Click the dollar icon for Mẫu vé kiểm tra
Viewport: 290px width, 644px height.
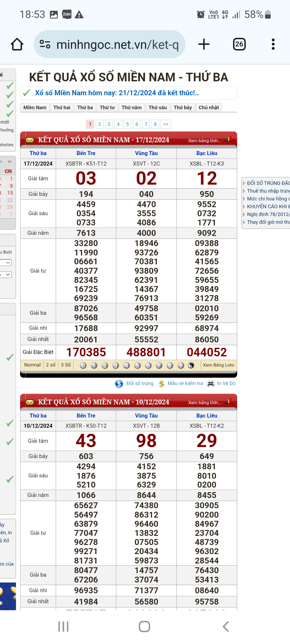pyautogui.click(x=161, y=384)
